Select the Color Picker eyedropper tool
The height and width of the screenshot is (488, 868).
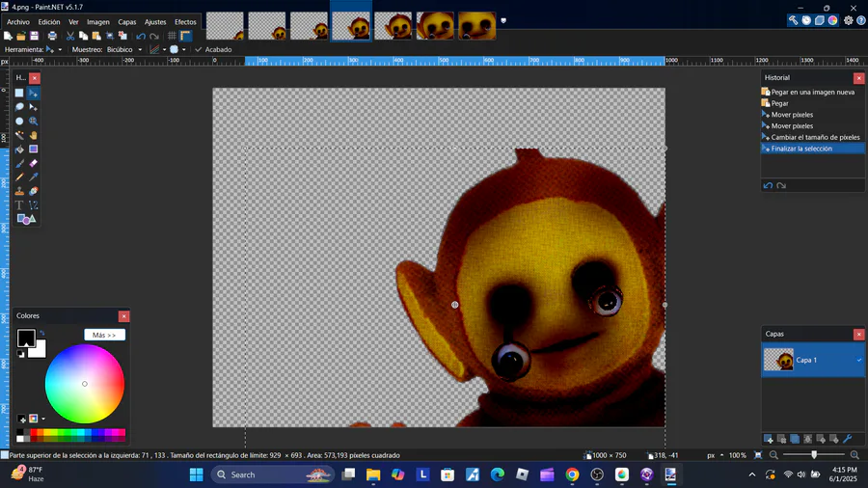33,177
